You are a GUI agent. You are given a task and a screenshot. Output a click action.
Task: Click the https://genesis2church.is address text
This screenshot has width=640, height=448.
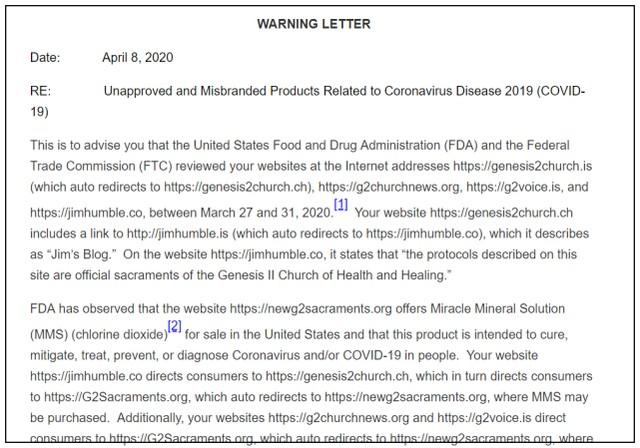(522, 166)
